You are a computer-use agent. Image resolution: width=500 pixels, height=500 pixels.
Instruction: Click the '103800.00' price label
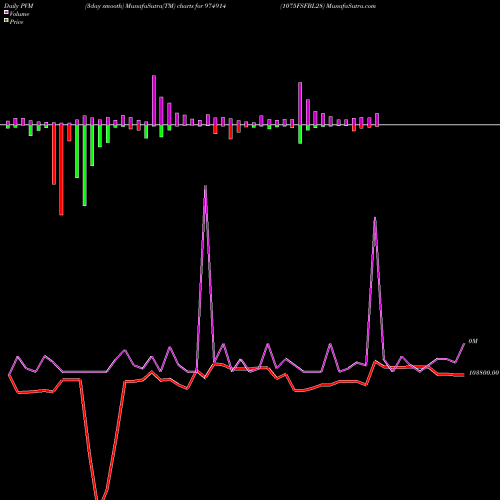click(484, 373)
